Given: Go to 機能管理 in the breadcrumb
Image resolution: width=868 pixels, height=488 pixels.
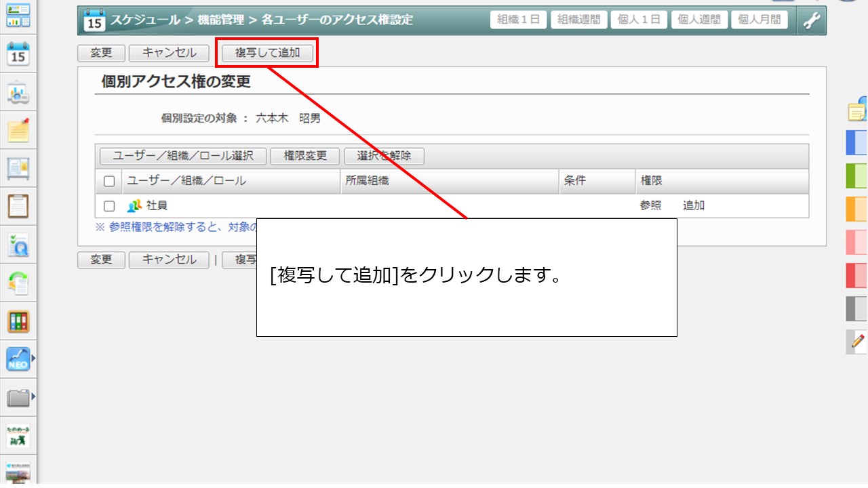Looking at the screenshot, I should (220, 20).
